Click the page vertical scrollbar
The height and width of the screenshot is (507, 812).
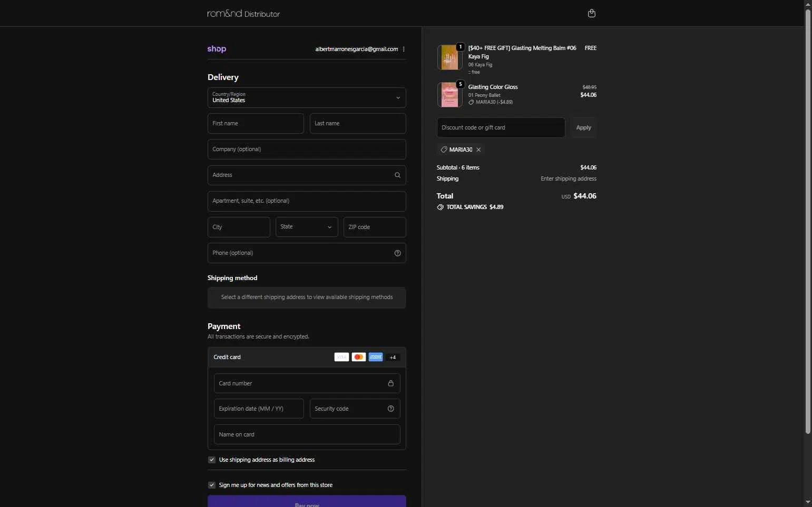pyautogui.click(x=808, y=221)
